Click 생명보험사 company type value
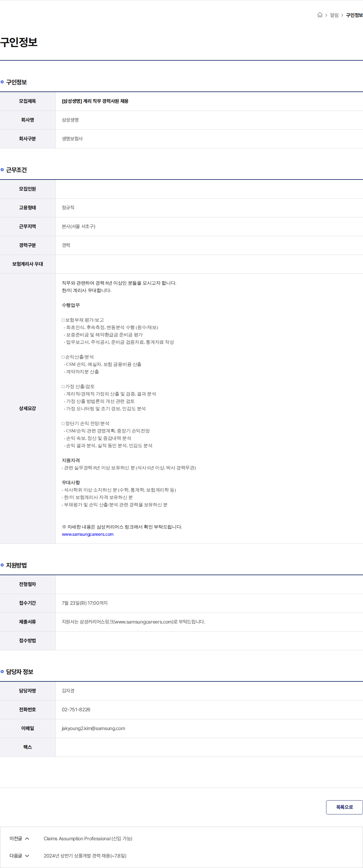The height and width of the screenshot is (868, 363). pos(72,139)
